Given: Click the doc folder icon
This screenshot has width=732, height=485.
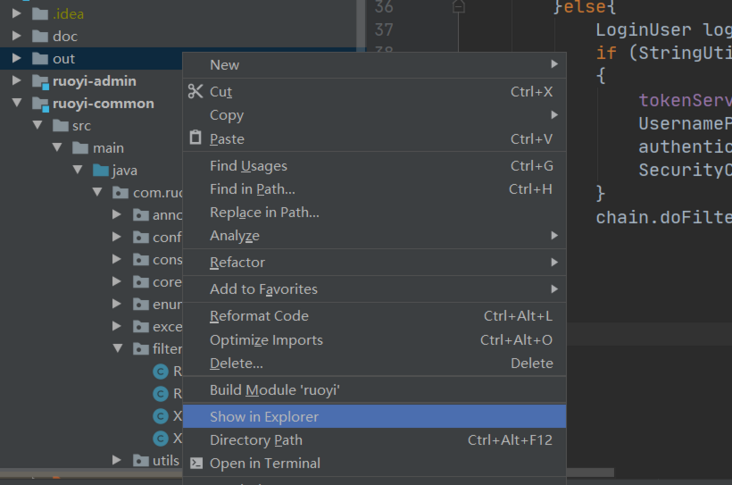Looking at the screenshot, I should tap(40, 37).
